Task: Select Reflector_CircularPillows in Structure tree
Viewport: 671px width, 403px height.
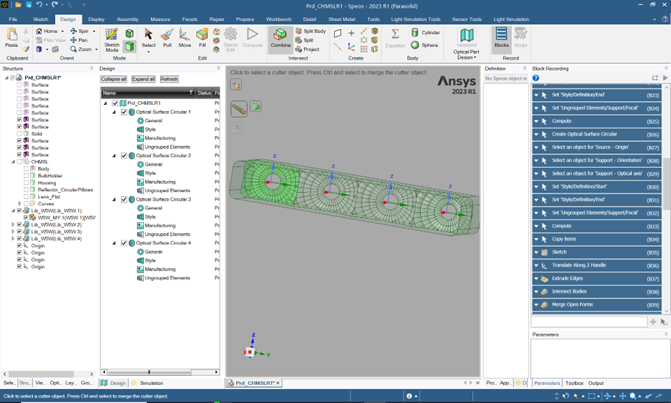Action: tap(65, 190)
